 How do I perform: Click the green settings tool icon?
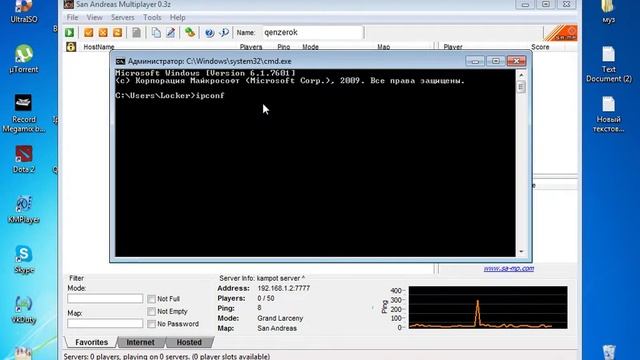click(x=190, y=32)
